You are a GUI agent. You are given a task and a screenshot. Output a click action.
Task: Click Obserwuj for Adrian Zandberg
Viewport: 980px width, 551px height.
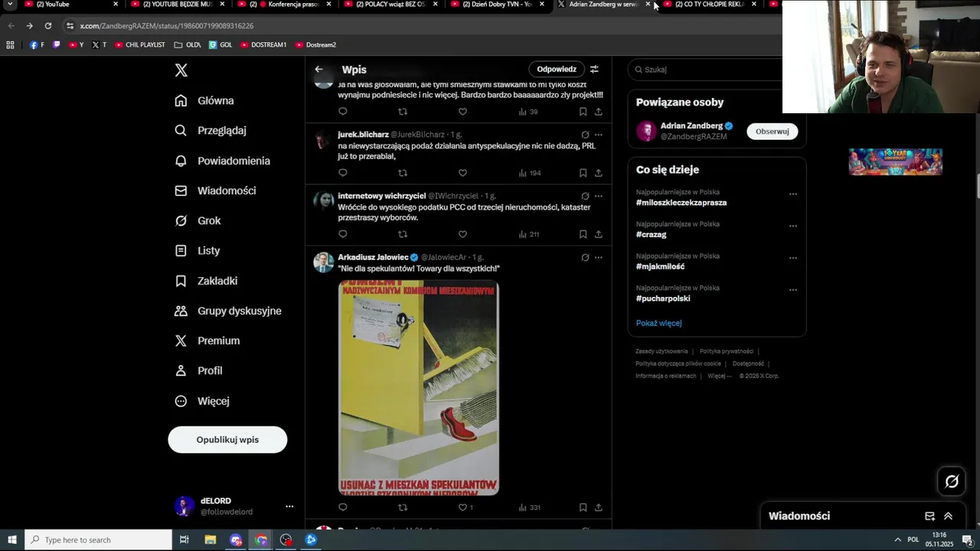click(x=772, y=132)
